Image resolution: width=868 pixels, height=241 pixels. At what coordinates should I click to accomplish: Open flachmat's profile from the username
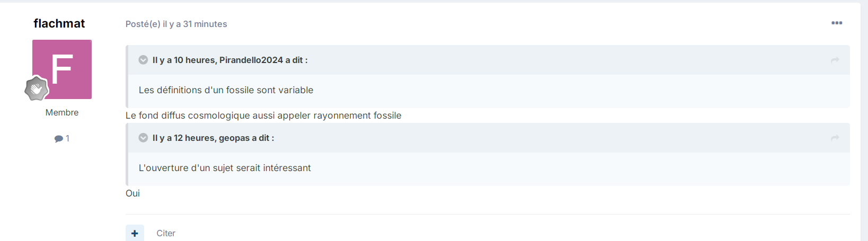59,23
